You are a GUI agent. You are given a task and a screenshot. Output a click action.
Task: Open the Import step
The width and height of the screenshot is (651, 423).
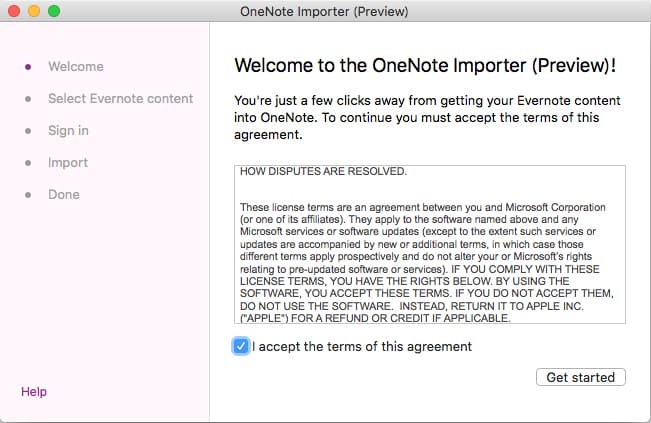coord(68,162)
